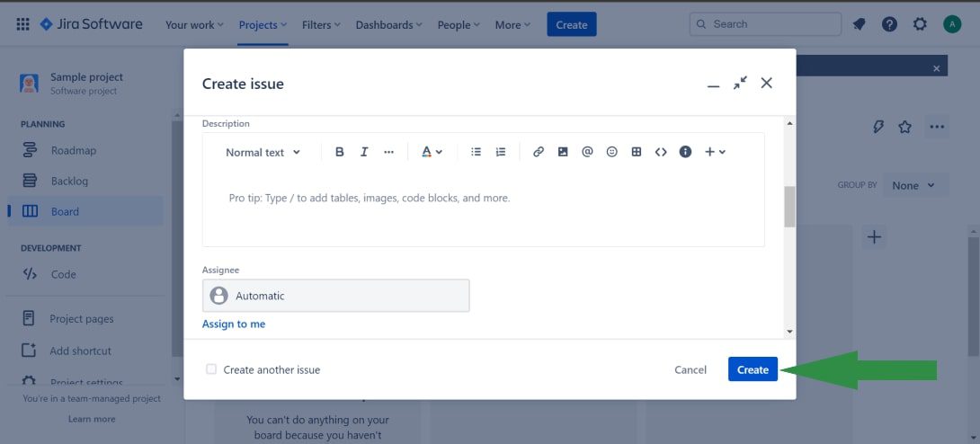Open the Assignee Automatic field
This screenshot has height=444, width=980.
(x=335, y=296)
